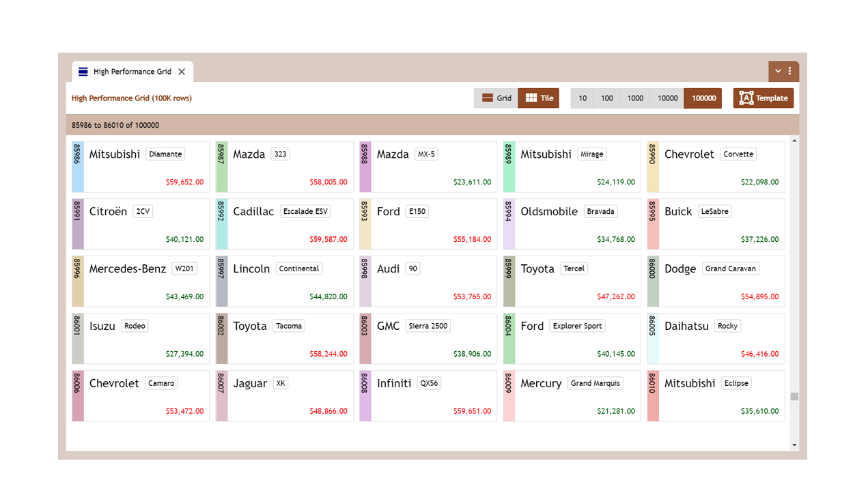Expand the tab list chevron
The image size is (868, 500).
point(778,71)
